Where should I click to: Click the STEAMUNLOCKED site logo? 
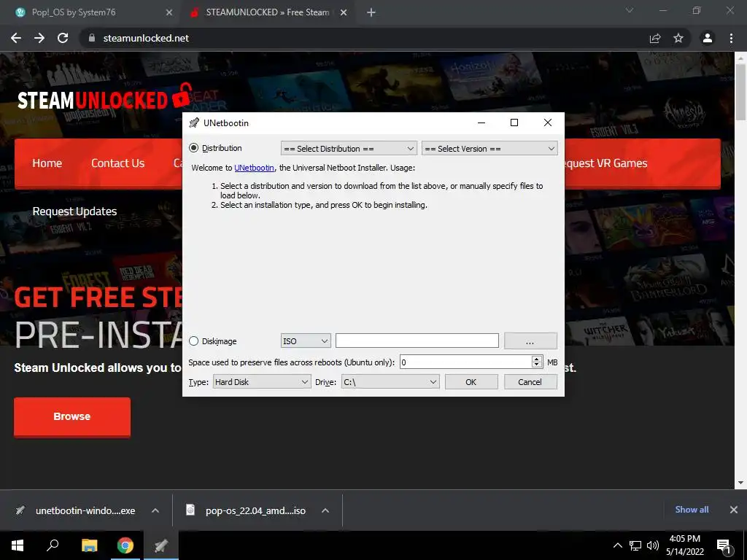point(104,98)
